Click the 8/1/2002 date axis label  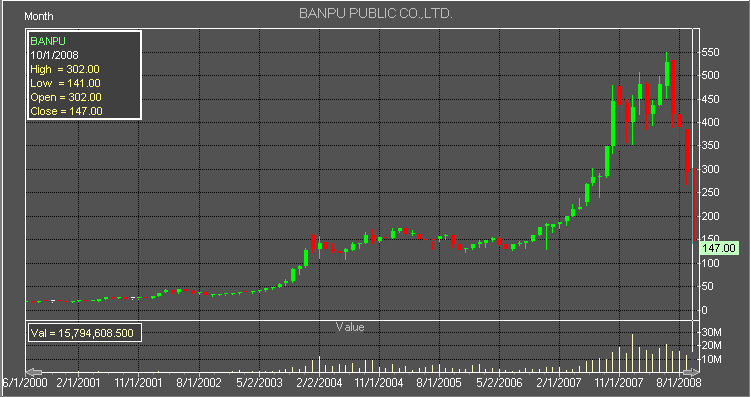(199, 383)
